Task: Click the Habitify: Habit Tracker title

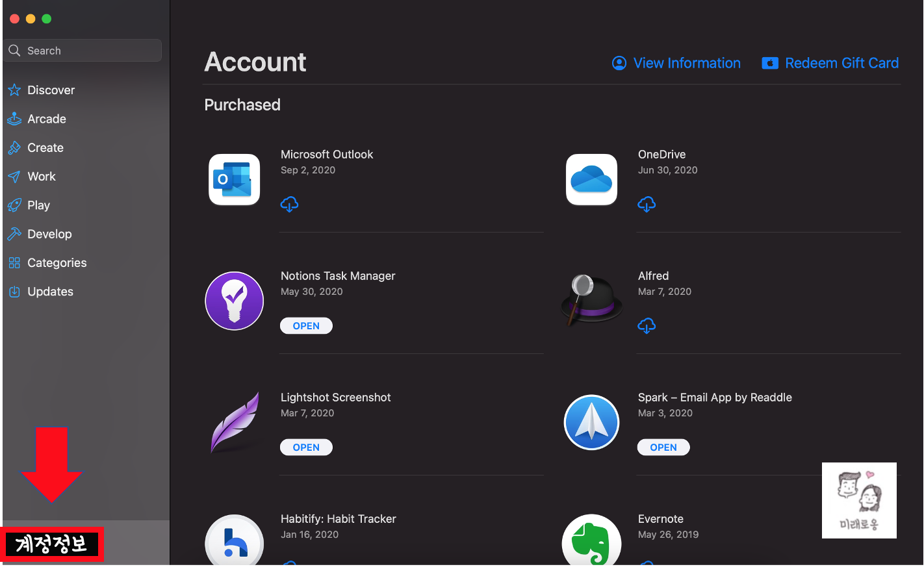Action: [x=338, y=519]
